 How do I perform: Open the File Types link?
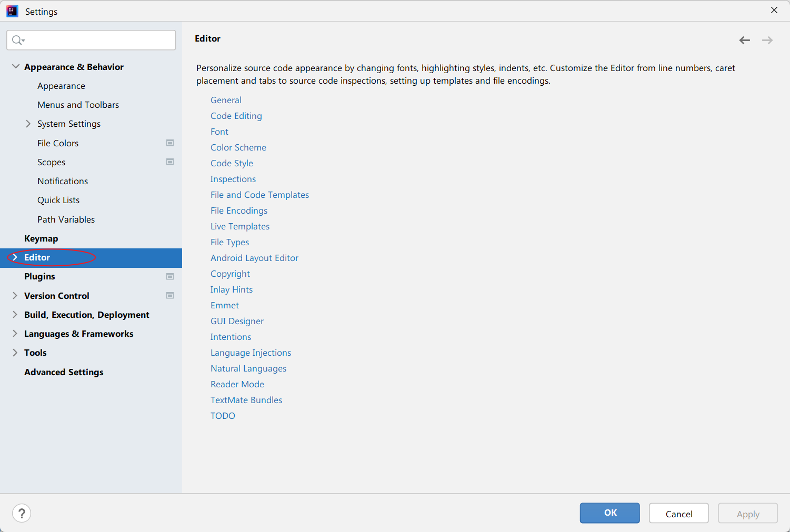click(x=230, y=242)
